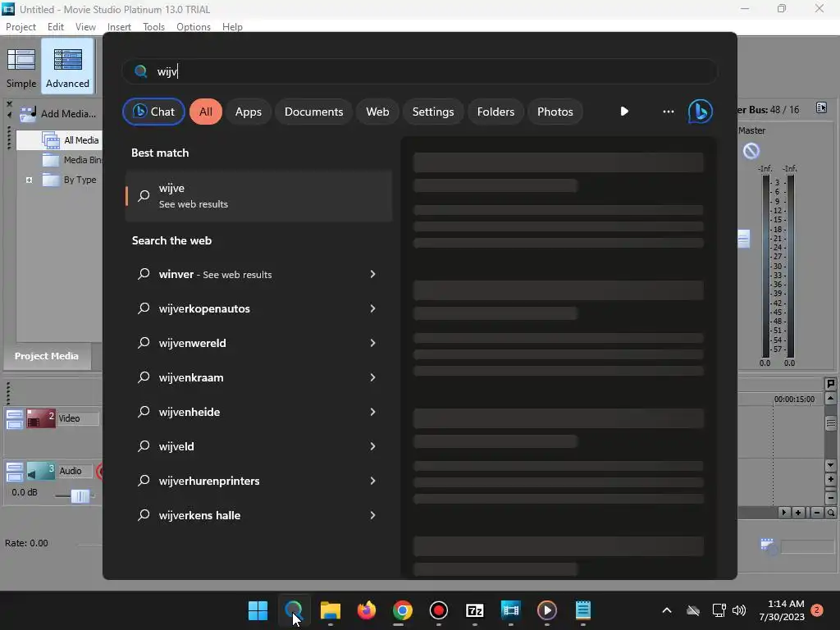Select the Advanced mode button
Viewport: 840px width, 630px height.
pos(67,67)
